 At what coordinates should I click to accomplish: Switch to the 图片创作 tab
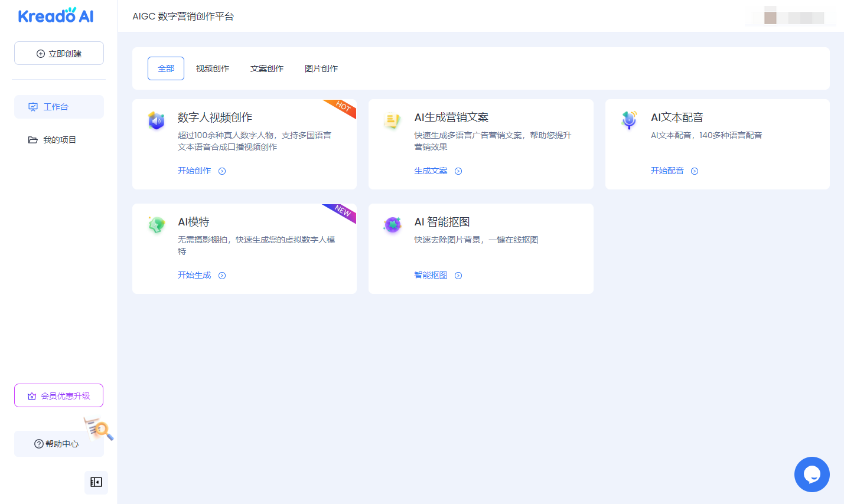click(x=321, y=68)
